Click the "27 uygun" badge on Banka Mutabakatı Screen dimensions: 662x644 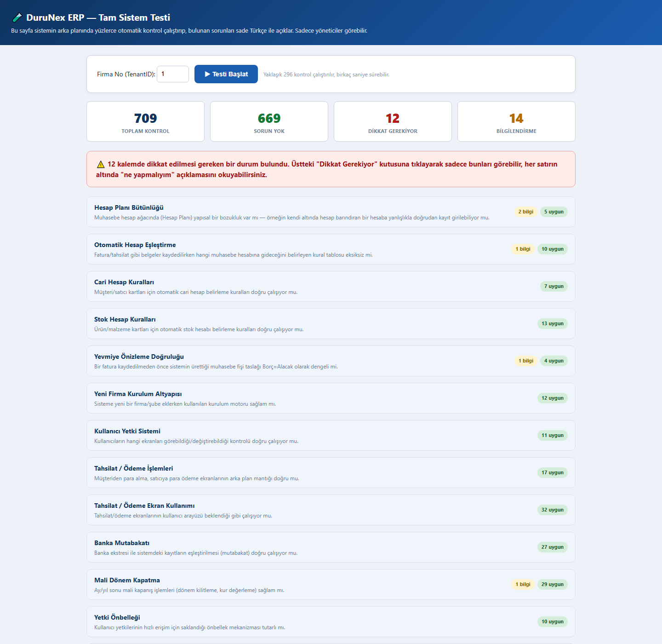[553, 547]
